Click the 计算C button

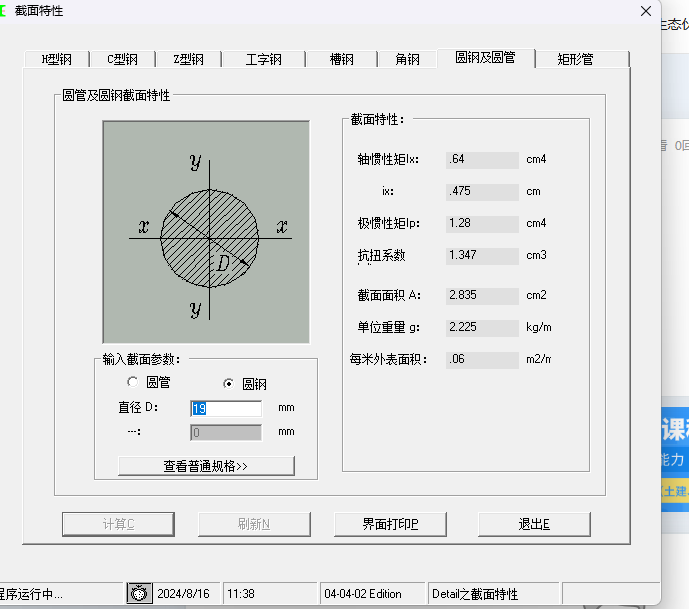[x=118, y=524]
